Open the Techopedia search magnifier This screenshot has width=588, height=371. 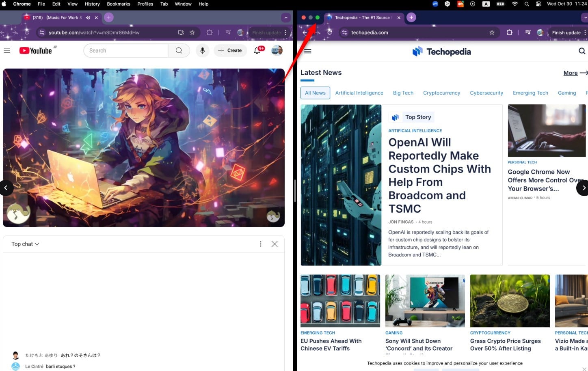[582, 51]
